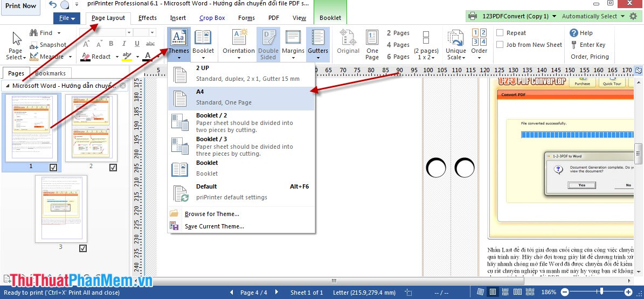Click the Print Now button

pyautogui.click(x=21, y=6)
